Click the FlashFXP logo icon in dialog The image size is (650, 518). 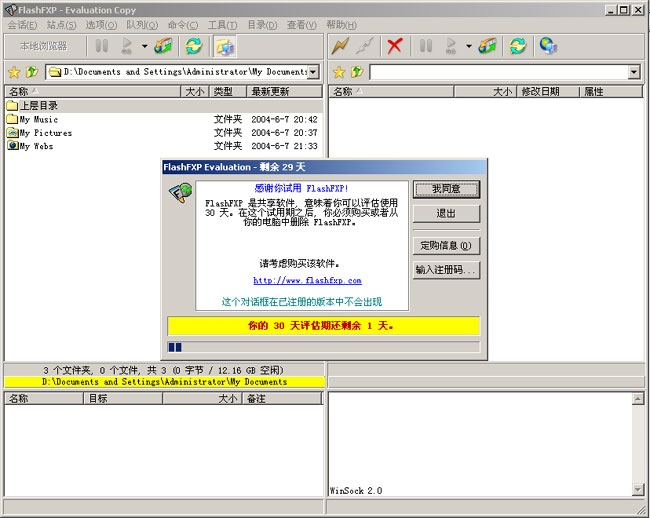point(180,193)
